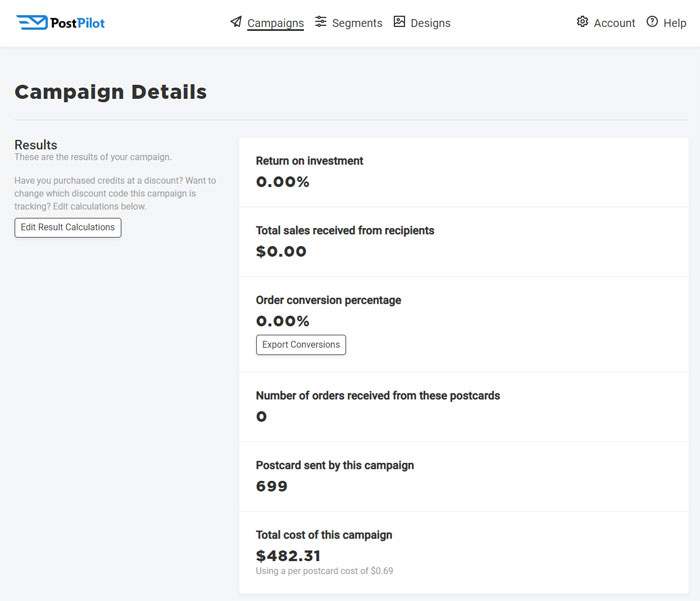
Task: Click the $0.00 total sales value
Action: click(281, 251)
